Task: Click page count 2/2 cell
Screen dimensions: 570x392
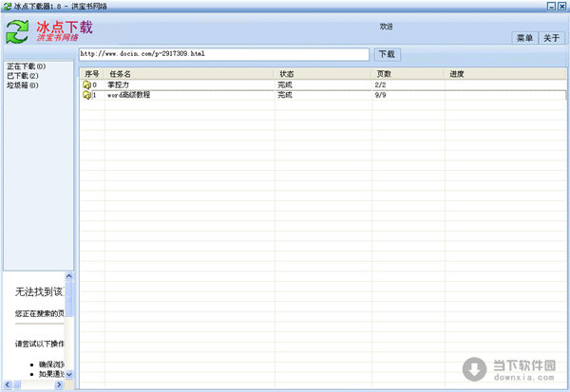Action: [x=380, y=85]
